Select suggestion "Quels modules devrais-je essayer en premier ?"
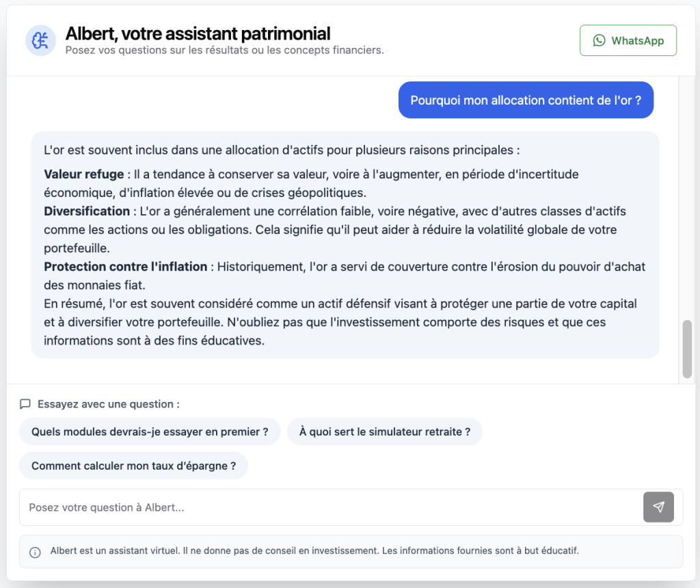This screenshot has width=700, height=588. point(150,431)
